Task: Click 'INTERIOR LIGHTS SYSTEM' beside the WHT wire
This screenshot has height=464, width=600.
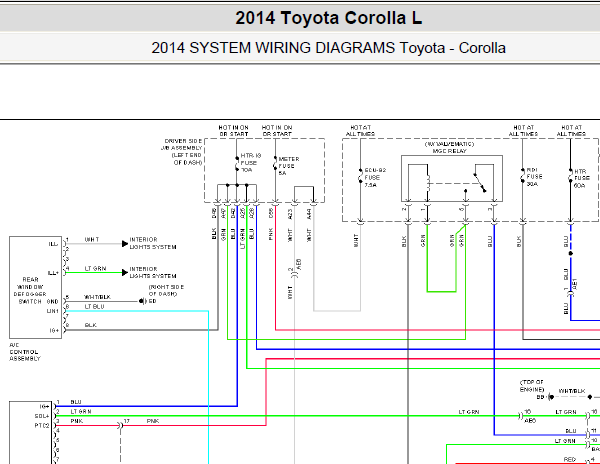Action: pyautogui.click(x=153, y=243)
